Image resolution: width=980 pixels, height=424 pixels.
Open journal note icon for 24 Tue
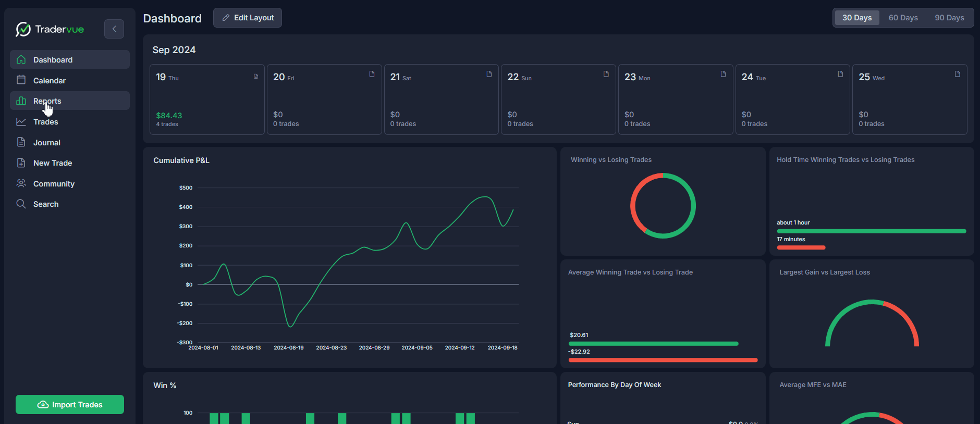coord(840,74)
